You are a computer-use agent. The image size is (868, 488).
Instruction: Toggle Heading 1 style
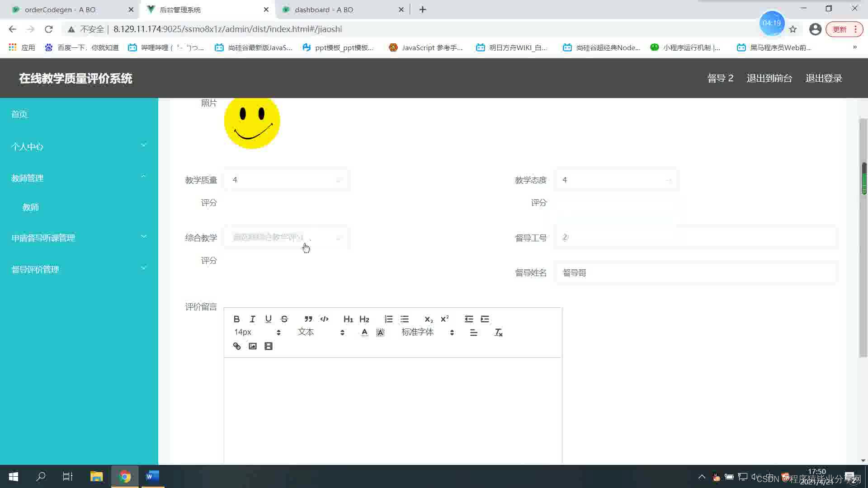tap(348, 319)
